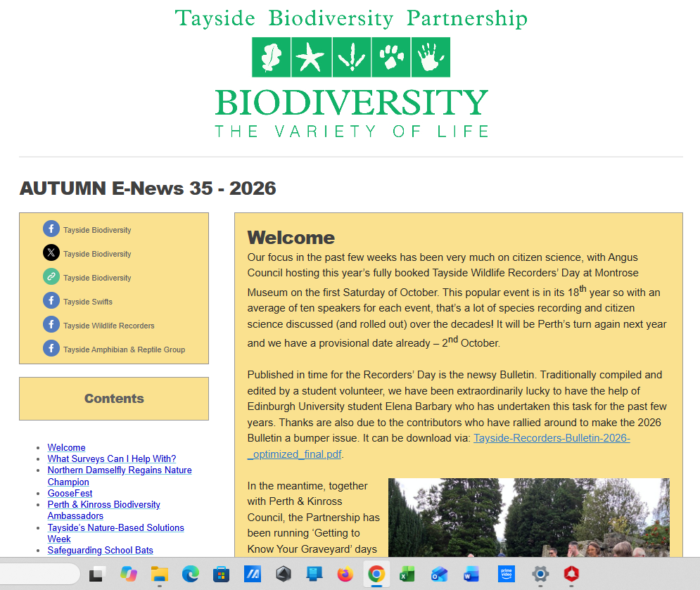This screenshot has width=700, height=590.
Task: Open Tayside Amphibian & Reptile Group link
Action: point(124,349)
